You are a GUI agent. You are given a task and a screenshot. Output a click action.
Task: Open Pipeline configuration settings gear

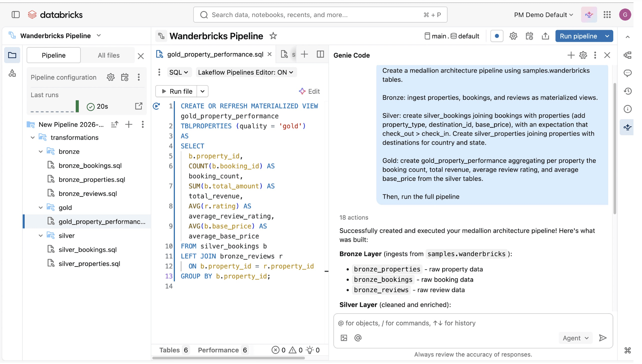click(110, 77)
